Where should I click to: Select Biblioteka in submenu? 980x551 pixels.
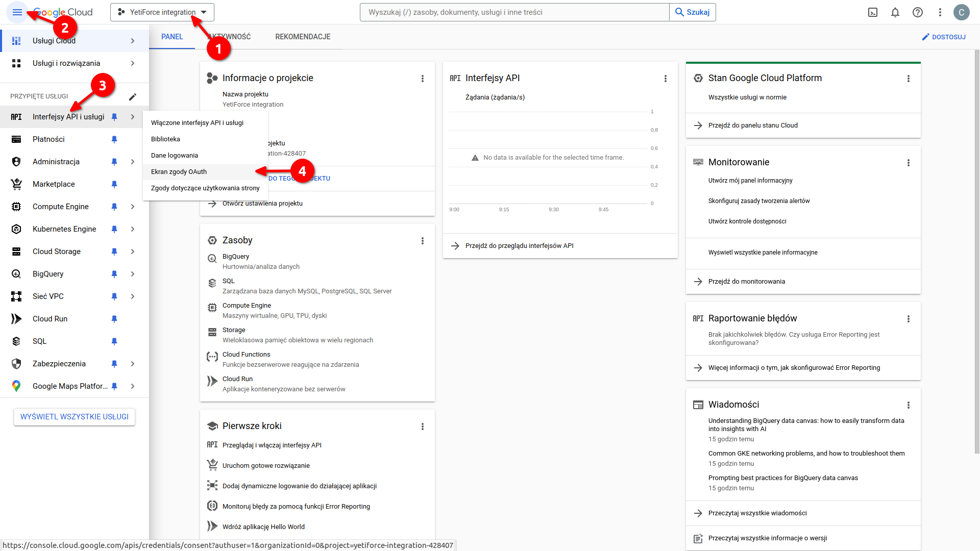[205, 139]
